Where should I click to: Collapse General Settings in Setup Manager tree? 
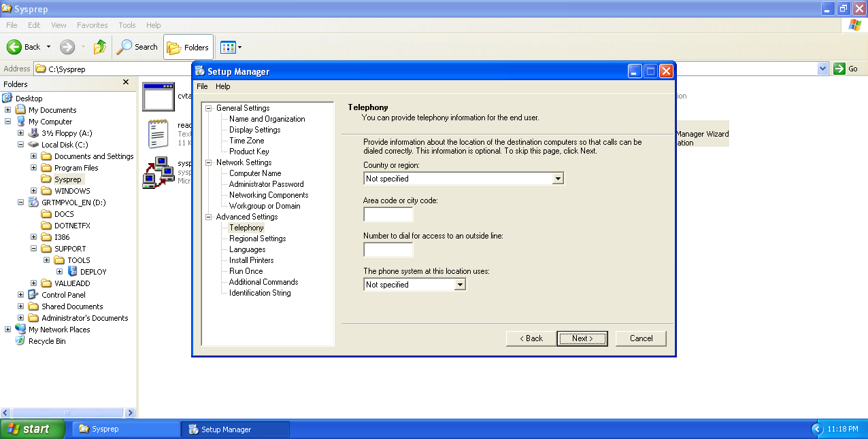tap(210, 108)
